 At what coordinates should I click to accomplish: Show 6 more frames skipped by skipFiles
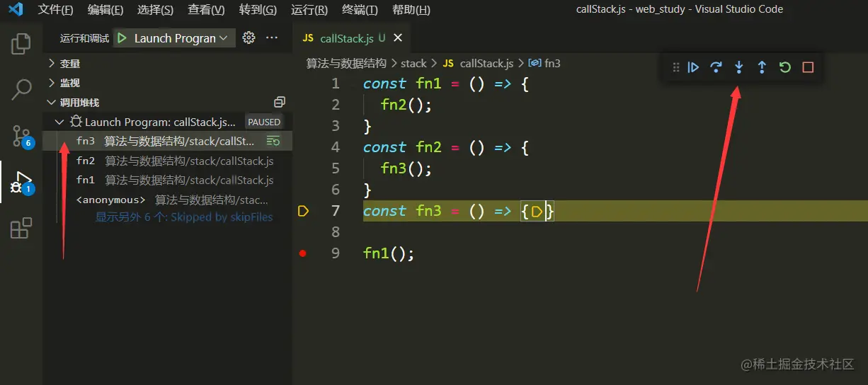point(184,217)
